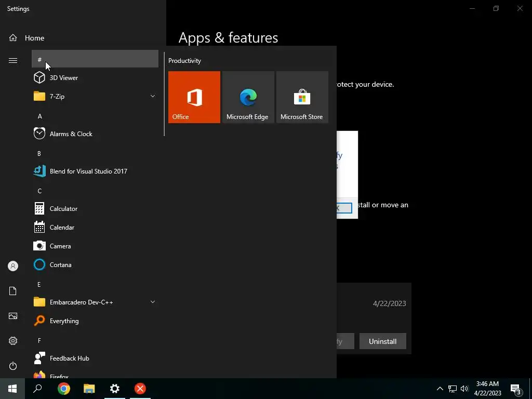Screen dimensions: 532x399
Task: Open the user account icon
Action: (13, 266)
